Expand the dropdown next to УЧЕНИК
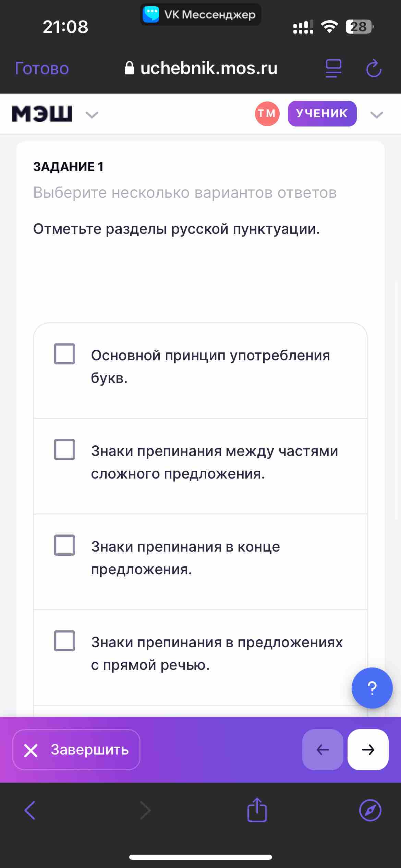The height and width of the screenshot is (868, 401). click(x=377, y=115)
